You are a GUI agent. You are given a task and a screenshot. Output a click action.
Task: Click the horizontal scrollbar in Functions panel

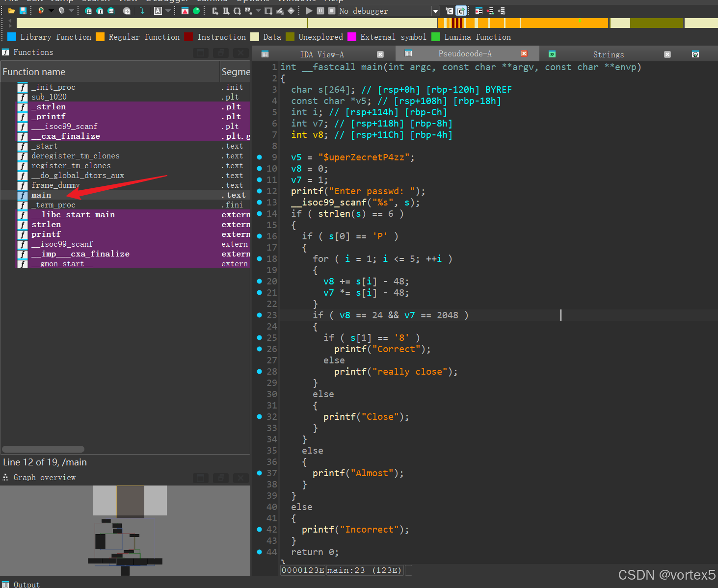point(43,449)
